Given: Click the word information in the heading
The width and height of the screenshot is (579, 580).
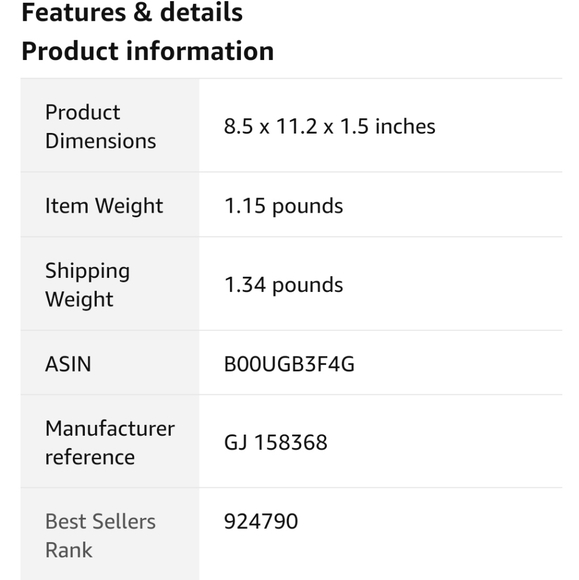Looking at the screenshot, I should tap(200, 51).
